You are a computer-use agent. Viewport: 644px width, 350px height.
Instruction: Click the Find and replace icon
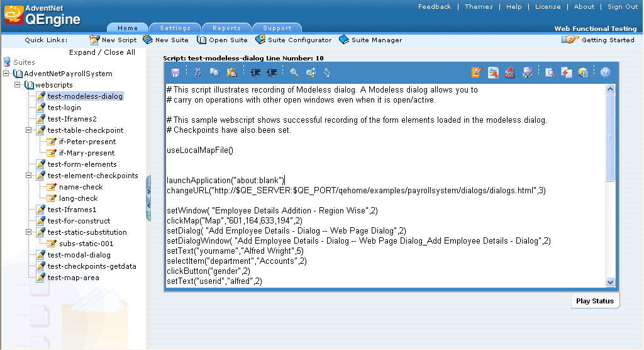[x=311, y=72]
